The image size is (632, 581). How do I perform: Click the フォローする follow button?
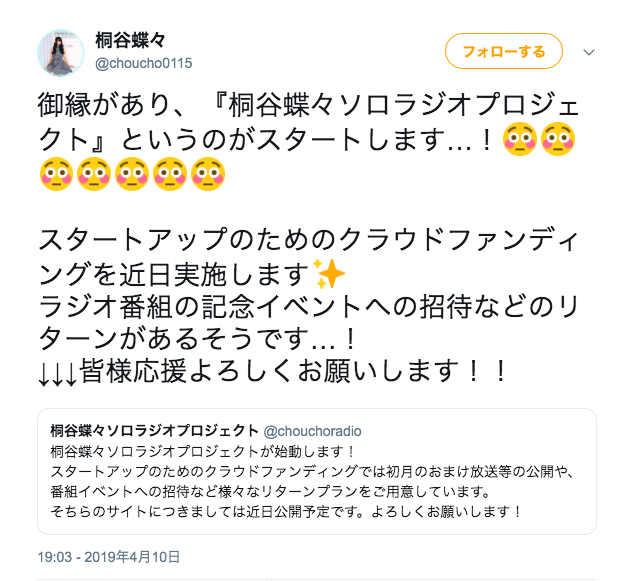point(503,51)
